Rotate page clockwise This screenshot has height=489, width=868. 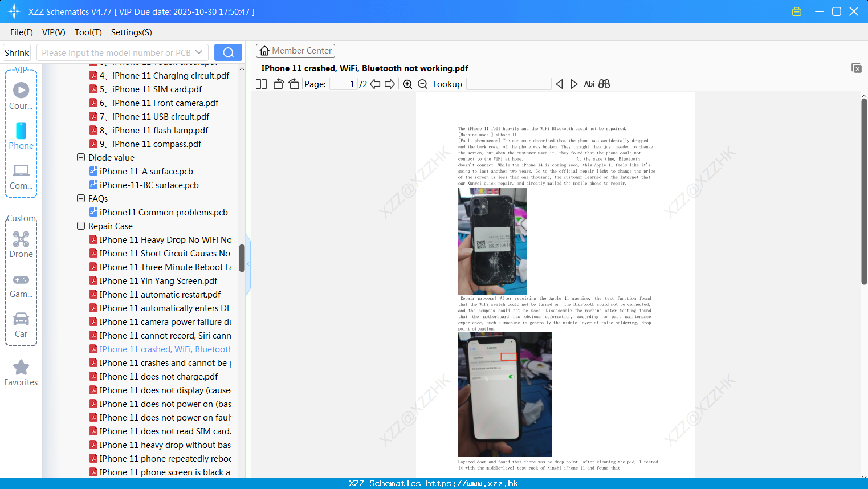(294, 84)
